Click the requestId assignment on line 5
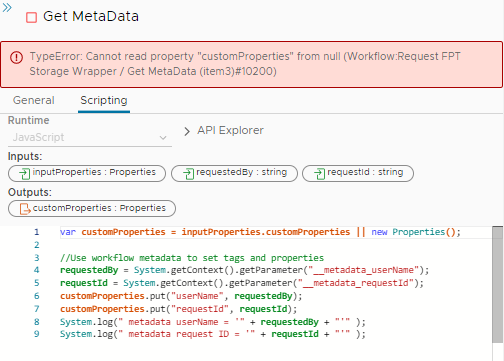Screen dimensions: 504x361 point(242,283)
